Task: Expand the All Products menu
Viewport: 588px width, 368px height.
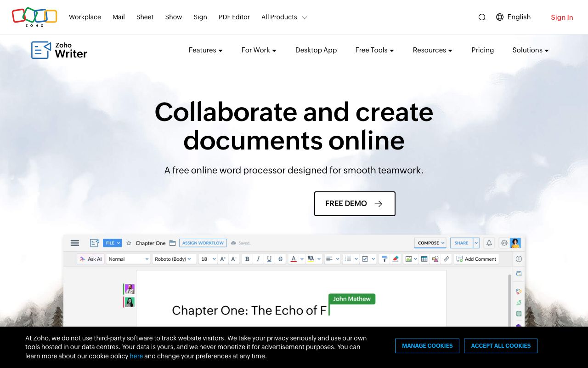Action: coord(284,17)
